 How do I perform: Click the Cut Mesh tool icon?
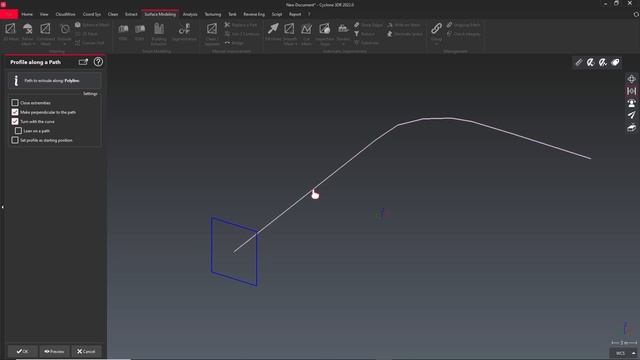[x=307, y=29]
